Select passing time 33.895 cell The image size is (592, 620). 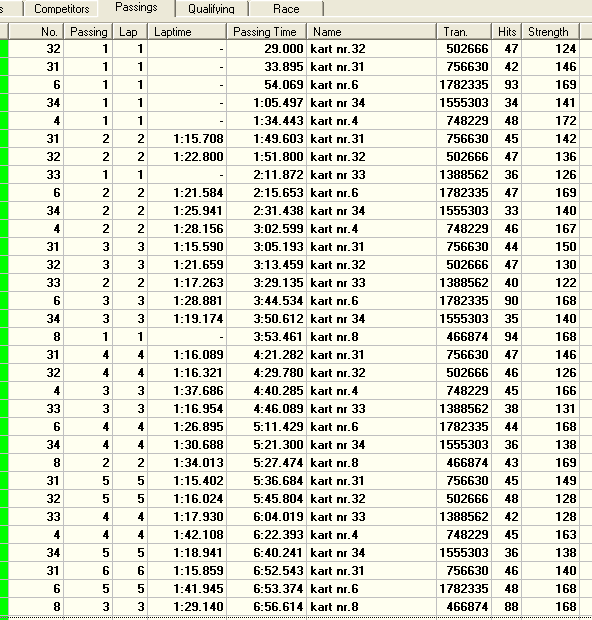266,67
